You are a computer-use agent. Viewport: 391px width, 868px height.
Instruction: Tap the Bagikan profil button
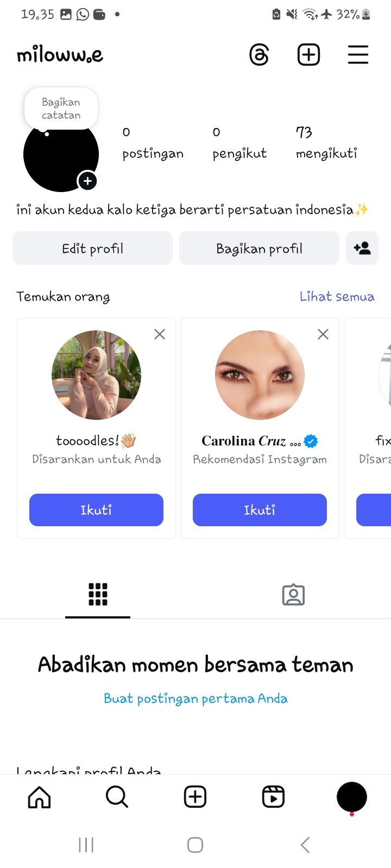tap(259, 248)
